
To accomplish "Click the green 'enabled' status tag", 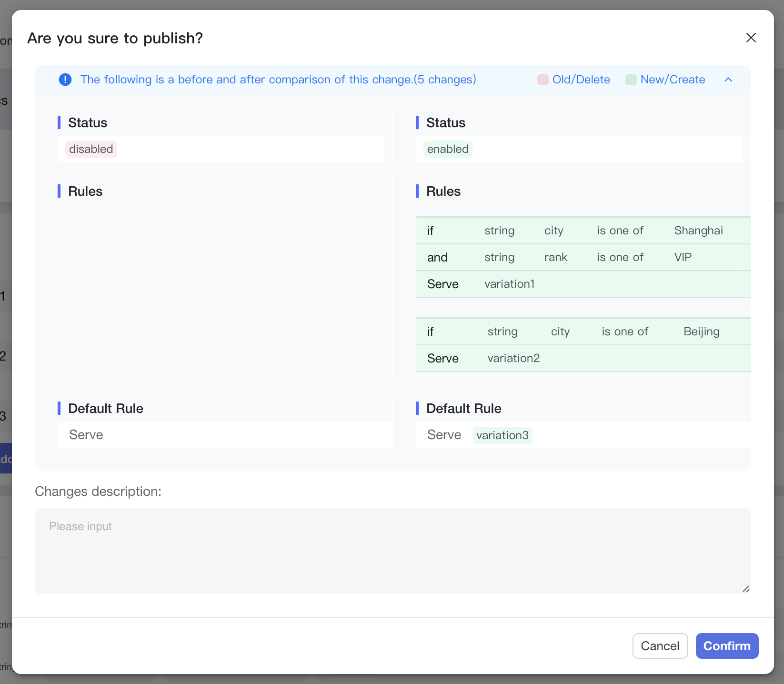I will click(x=448, y=149).
